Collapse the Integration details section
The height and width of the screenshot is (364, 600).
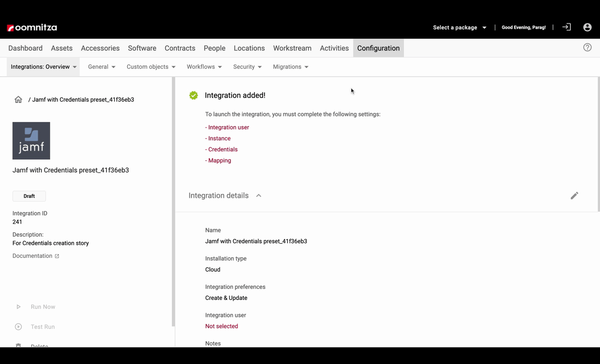(x=258, y=195)
